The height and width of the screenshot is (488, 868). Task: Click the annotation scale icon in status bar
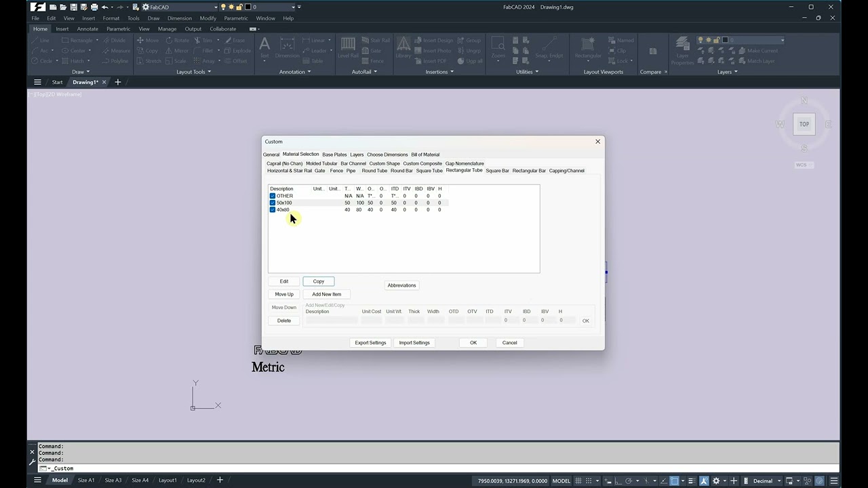pyautogui.click(x=704, y=481)
